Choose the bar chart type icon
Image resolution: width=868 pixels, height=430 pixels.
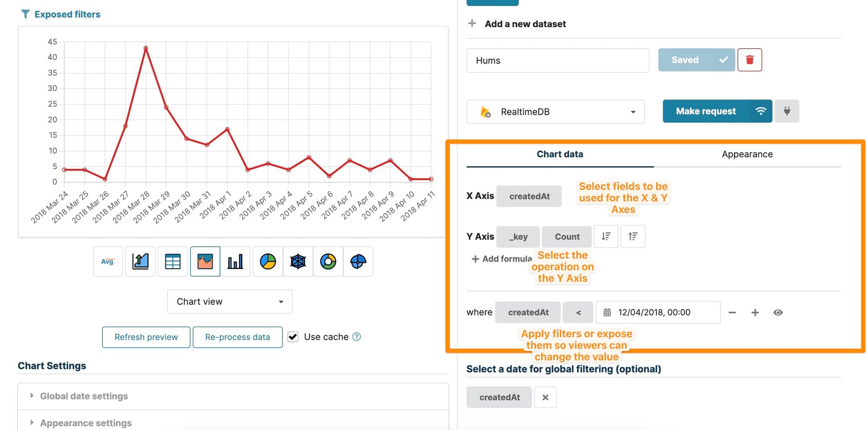click(235, 261)
